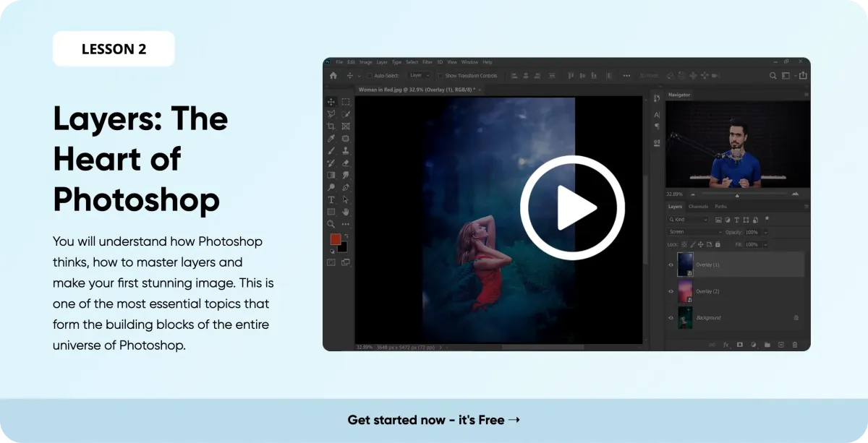Toggle lock transparent pixels icon

point(684,244)
